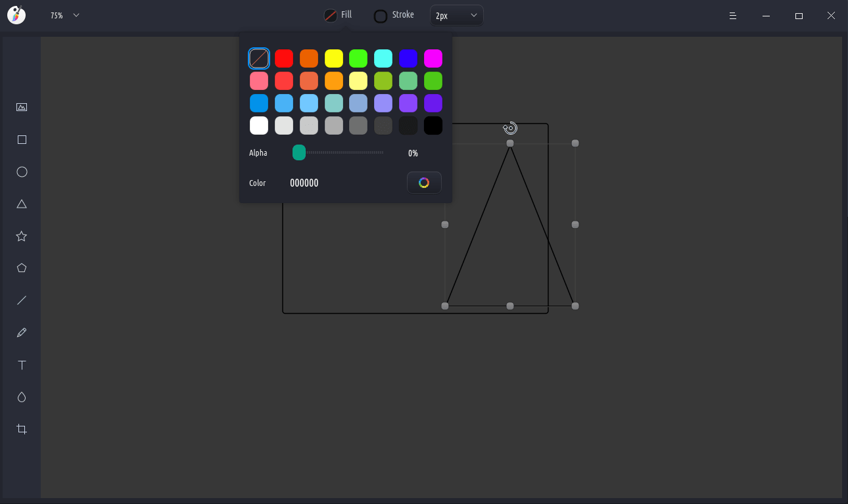Open the hamburger main menu
The height and width of the screenshot is (504, 848).
733,16
